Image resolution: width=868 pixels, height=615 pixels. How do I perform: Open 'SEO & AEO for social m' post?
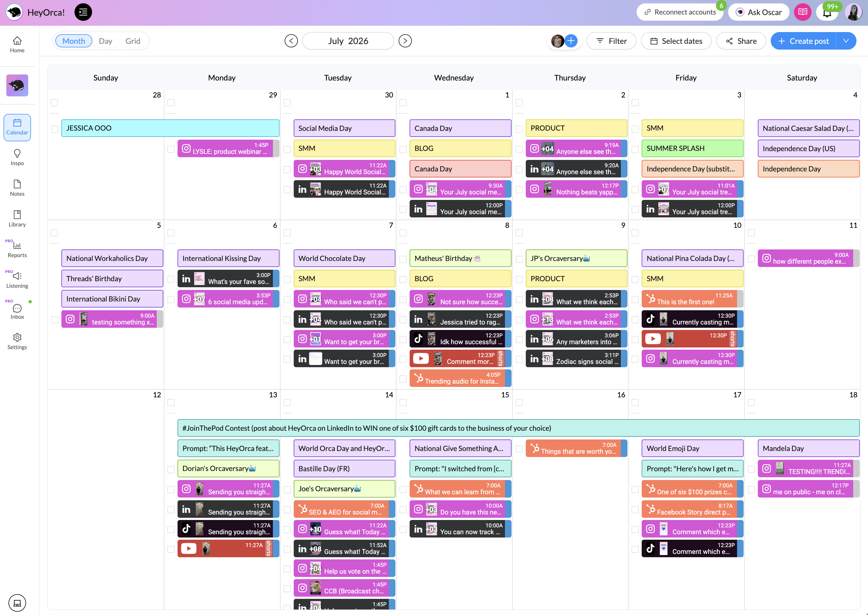pos(344,508)
